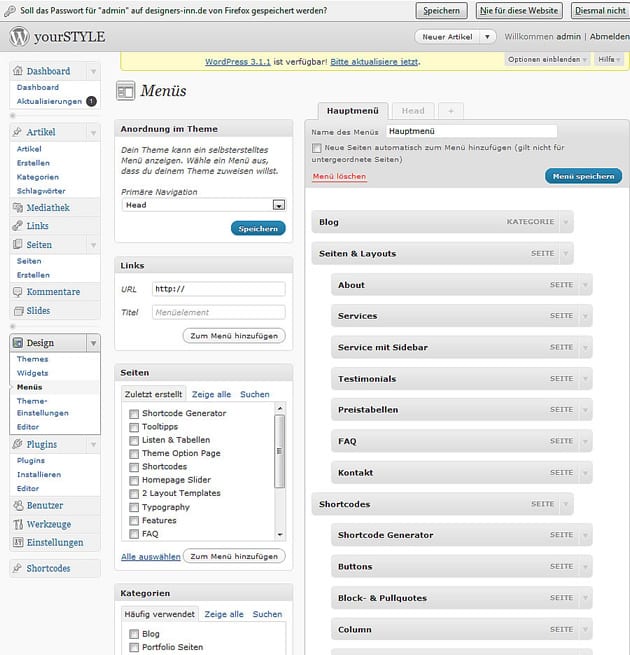Screen dimensions: 630x655
Task: Click the update count badge beside Aktualisierungen
Action: click(x=91, y=101)
